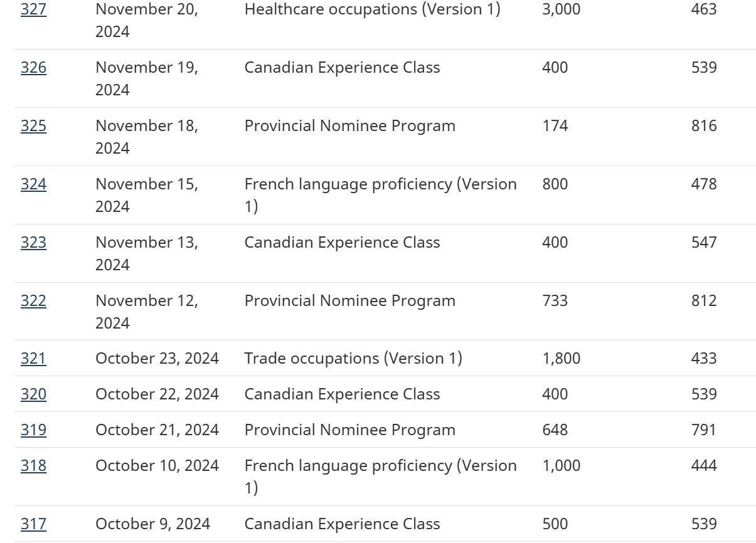
Task: Open draw number 326 link
Action: tap(33, 68)
